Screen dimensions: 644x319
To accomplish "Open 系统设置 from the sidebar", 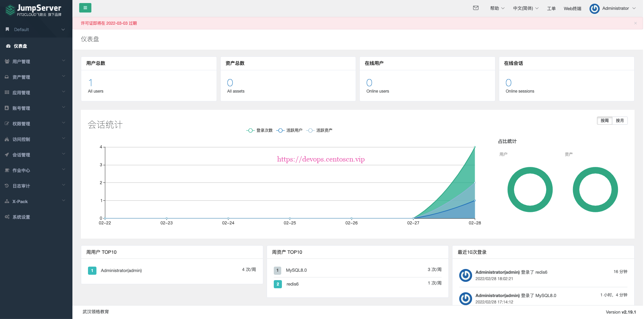I will click(x=21, y=217).
